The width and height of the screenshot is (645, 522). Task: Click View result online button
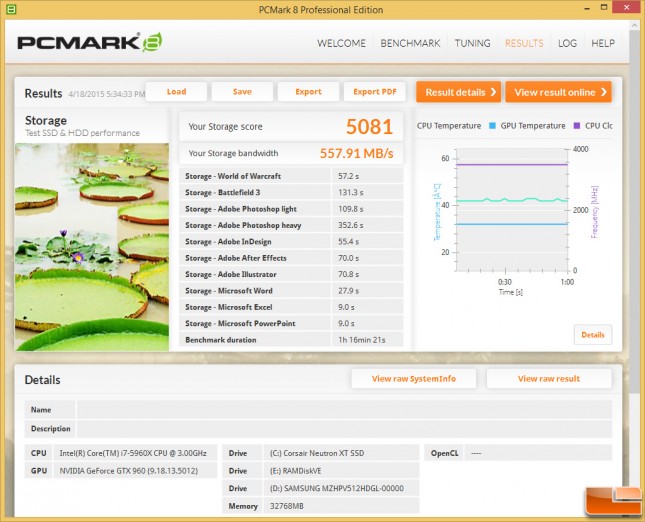tap(559, 92)
